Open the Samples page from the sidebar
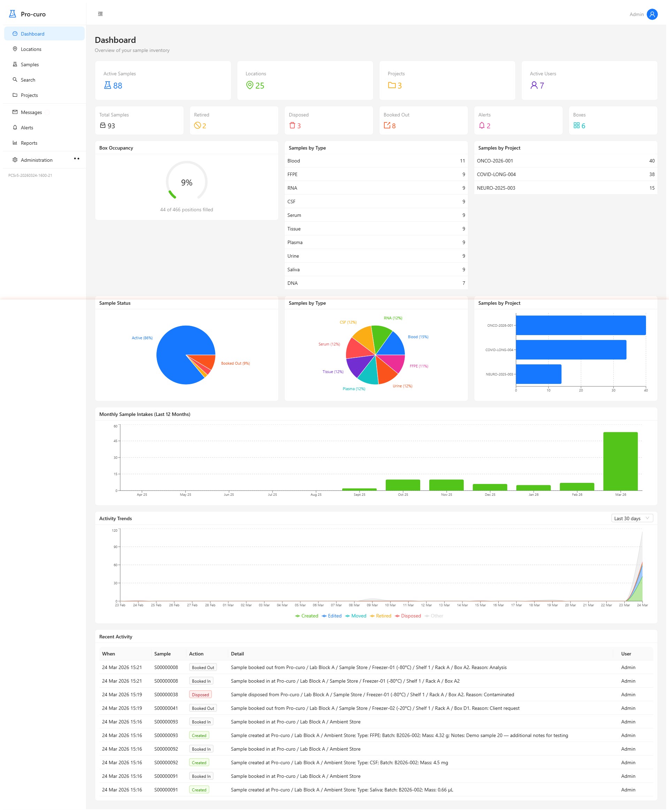Screen dimensions: 669x812 coord(29,64)
